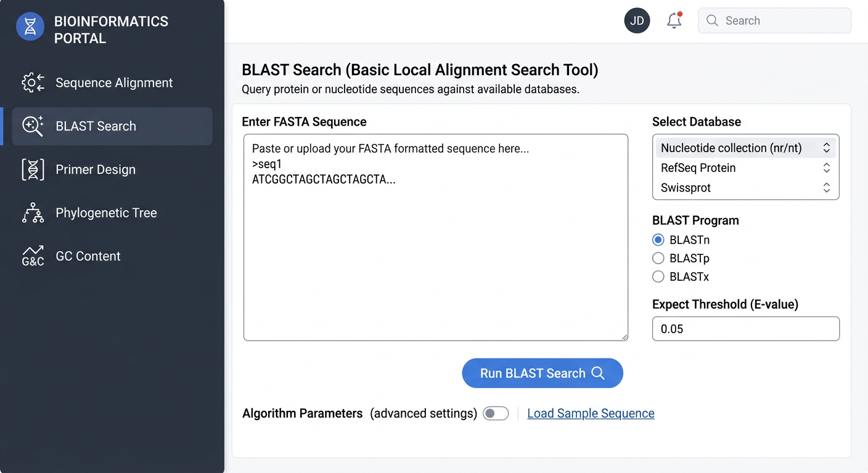Image resolution: width=868 pixels, height=473 pixels.
Task: Go to the Primer Design menu item
Action: tap(96, 169)
